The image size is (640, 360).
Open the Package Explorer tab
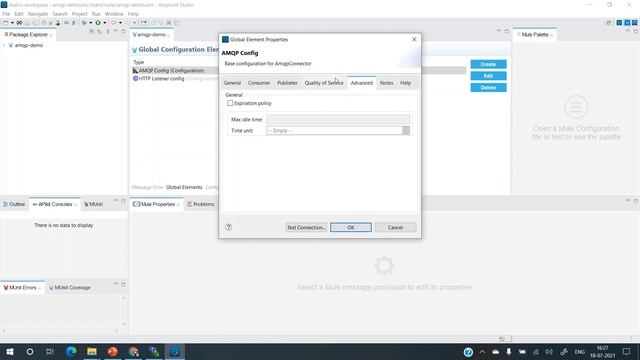click(28, 35)
